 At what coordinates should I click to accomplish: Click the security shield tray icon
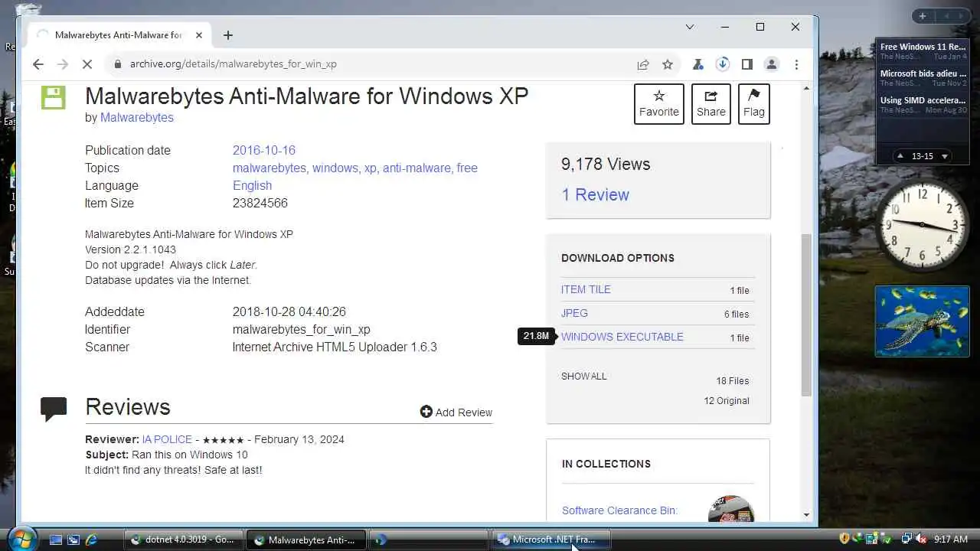click(844, 540)
